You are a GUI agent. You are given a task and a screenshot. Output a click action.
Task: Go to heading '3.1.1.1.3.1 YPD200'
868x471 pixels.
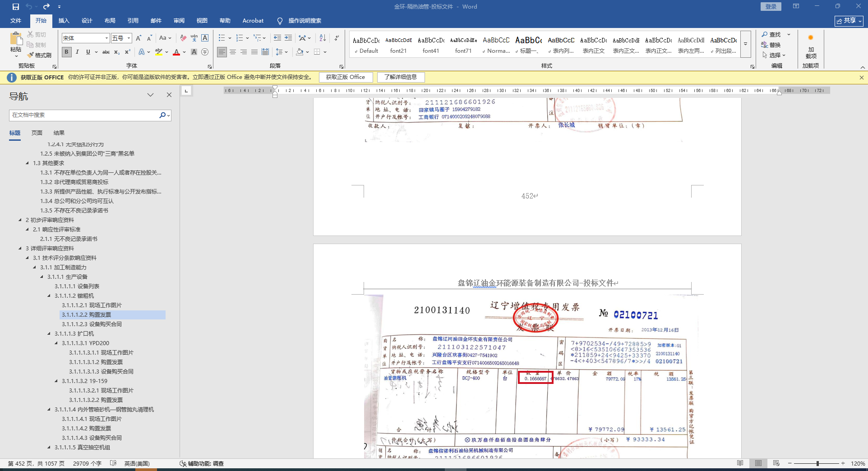(x=86, y=343)
